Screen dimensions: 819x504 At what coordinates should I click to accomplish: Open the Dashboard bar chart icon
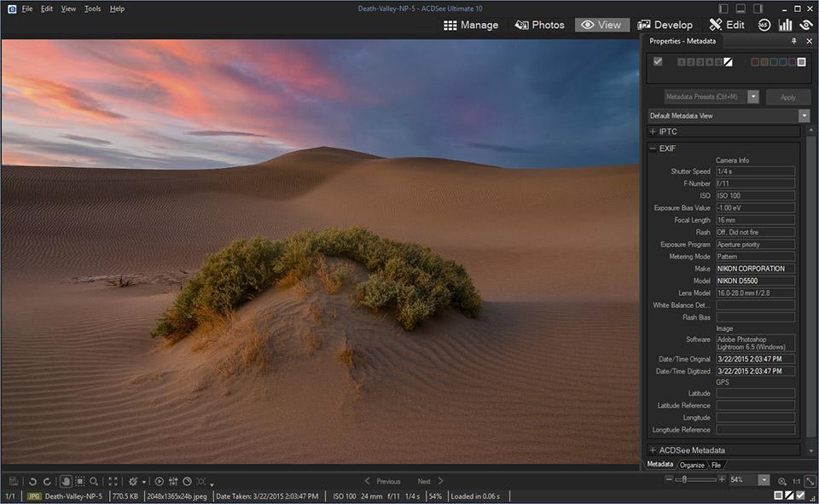(x=785, y=25)
